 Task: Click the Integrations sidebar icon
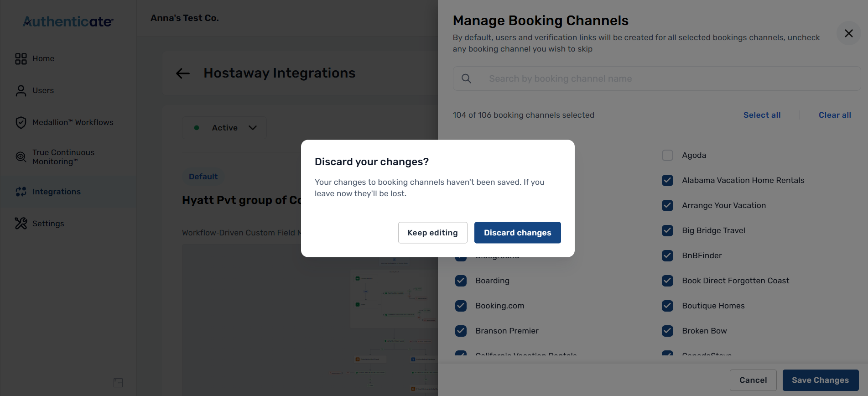21,192
